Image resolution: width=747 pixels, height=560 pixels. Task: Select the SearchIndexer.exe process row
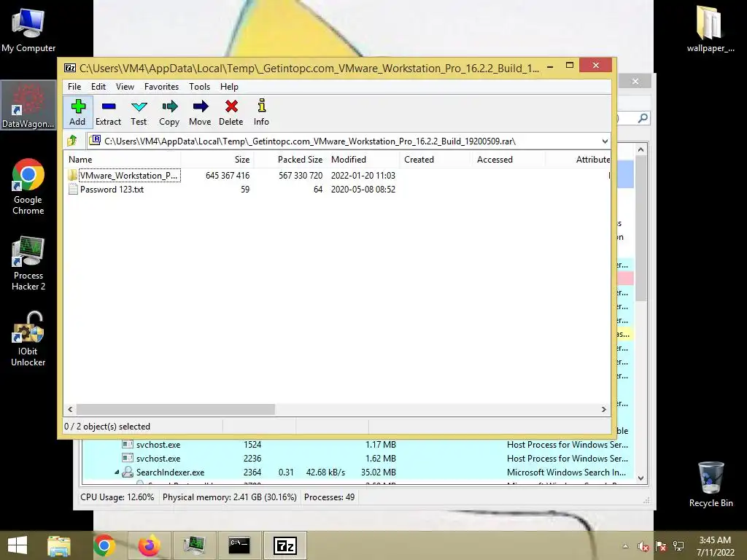pyautogui.click(x=357, y=472)
